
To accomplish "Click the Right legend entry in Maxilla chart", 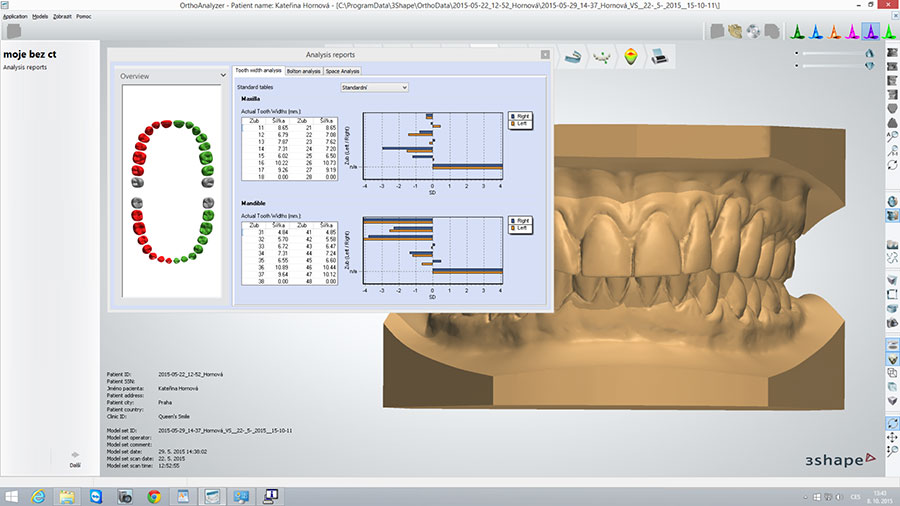I will coord(520,116).
